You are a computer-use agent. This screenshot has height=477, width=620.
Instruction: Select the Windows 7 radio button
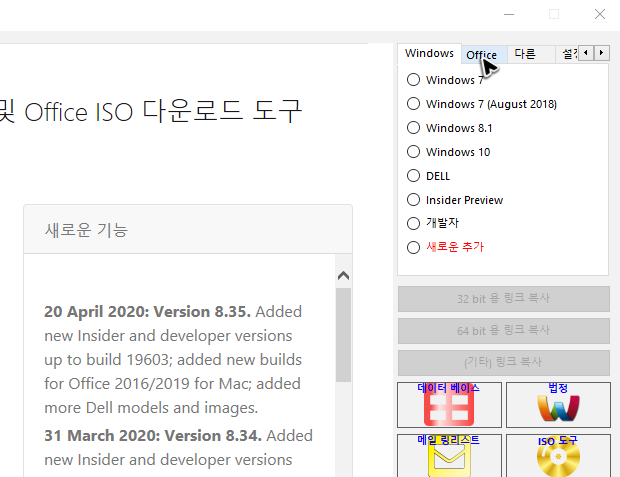tap(413, 80)
